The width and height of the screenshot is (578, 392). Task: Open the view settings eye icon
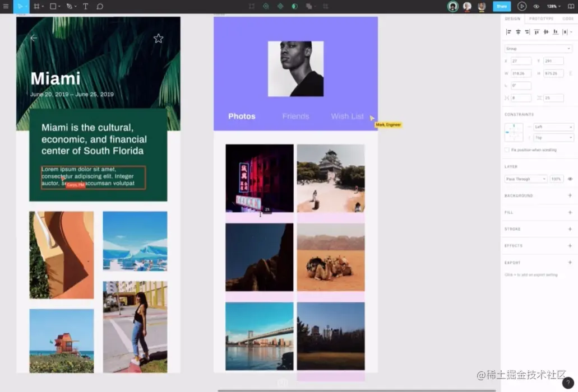click(537, 6)
